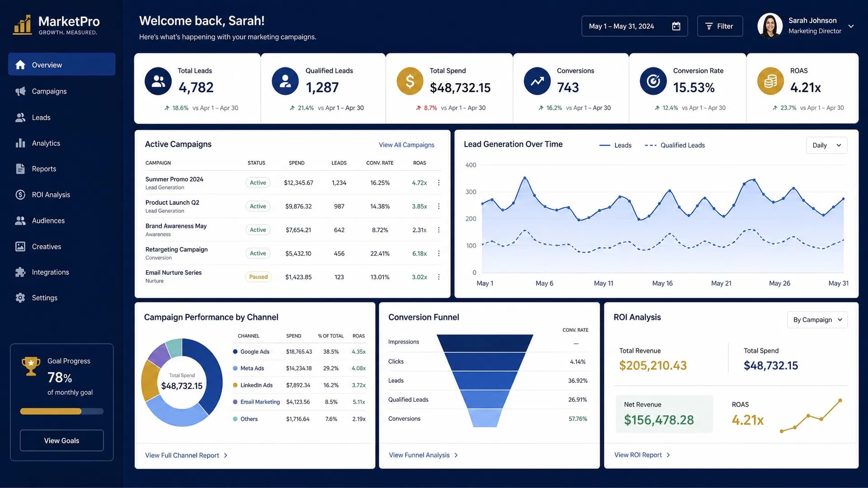This screenshot has height=488, width=868.
Task: Click the Goal Progress trophy icon
Action: coord(31,366)
